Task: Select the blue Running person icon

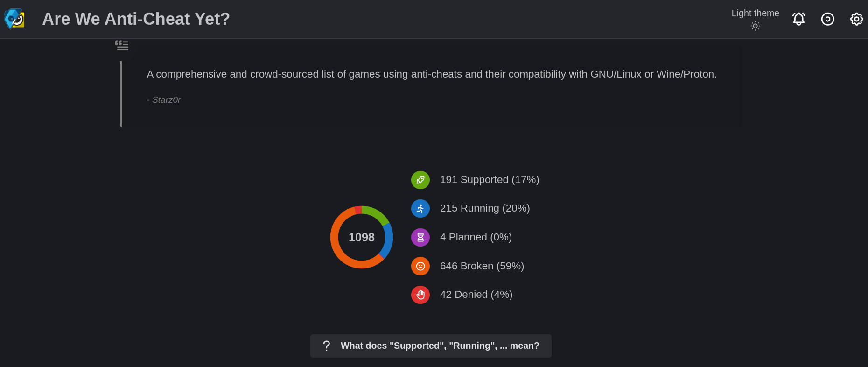Action: 420,208
